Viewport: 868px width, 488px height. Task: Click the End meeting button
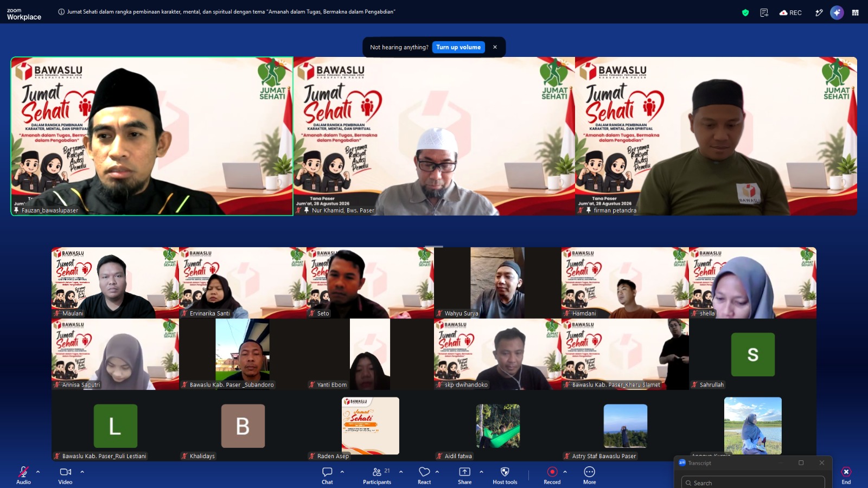846,475
